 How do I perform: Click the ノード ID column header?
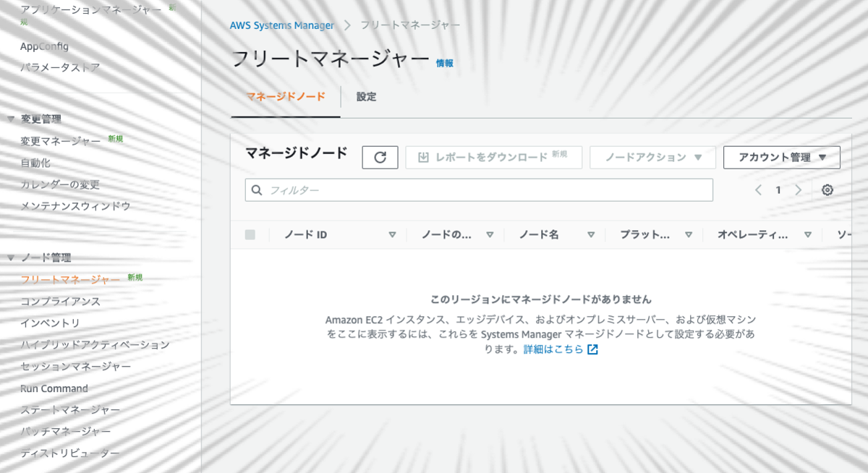[306, 235]
